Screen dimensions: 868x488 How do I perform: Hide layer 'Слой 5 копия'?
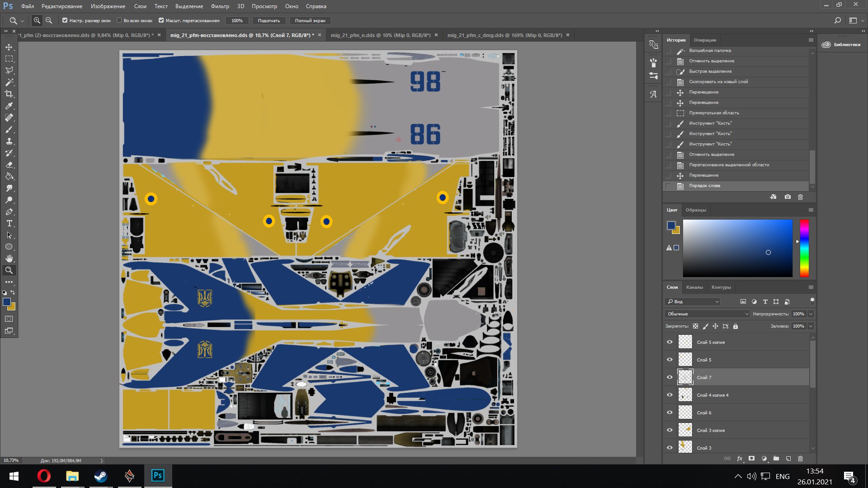(x=670, y=342)
